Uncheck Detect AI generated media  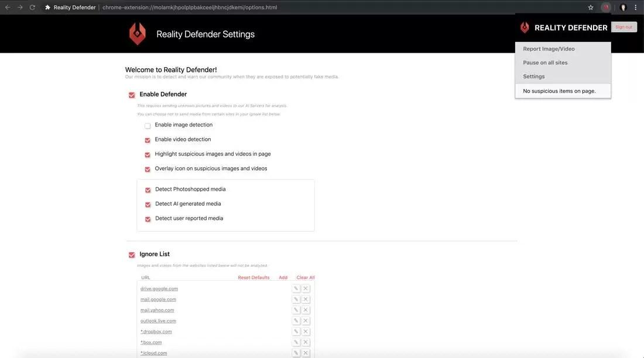tap(148, 205)
